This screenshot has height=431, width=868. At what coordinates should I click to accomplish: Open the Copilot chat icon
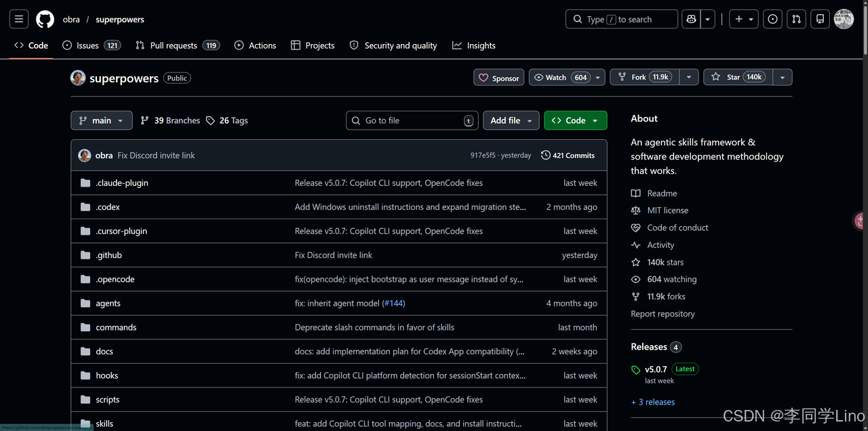pyautogui.click(x=691, y=19)
